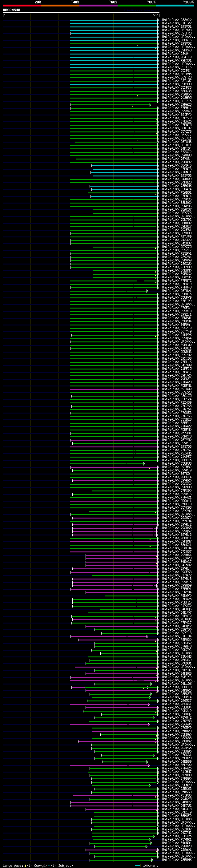This screenshot has width=197, height=868.
Task: Select the UniRef100_C5XPS4 label
Action: (x=177, y=71)
